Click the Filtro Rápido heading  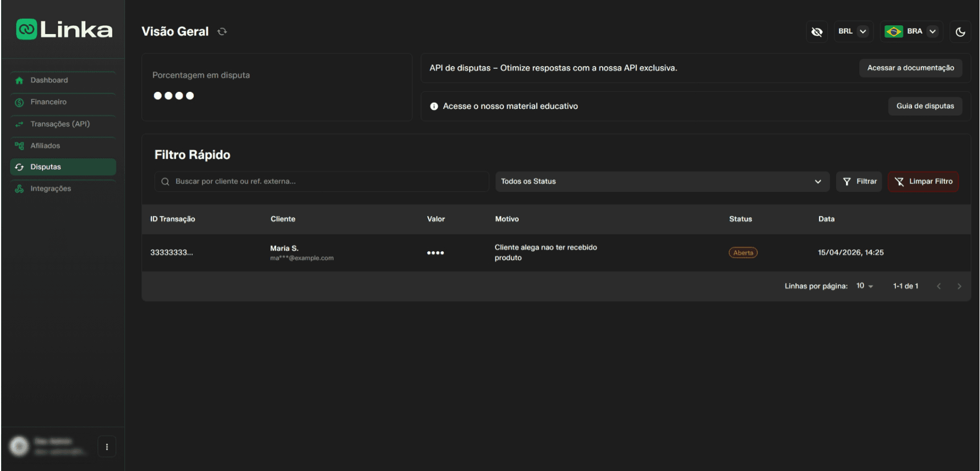coord(192,154)
